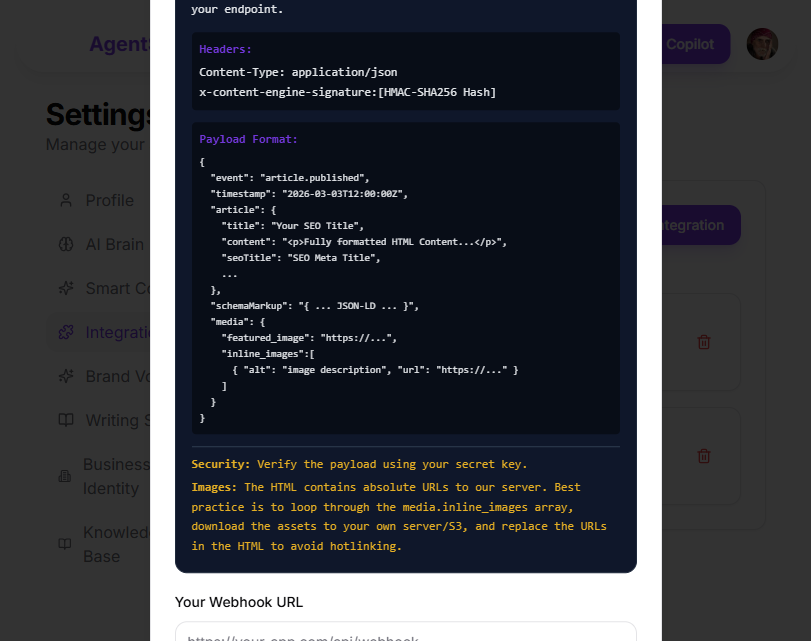Image resolution: width=811 pixels, height=641 pixels.
Task: Delete the second integration via trash icon
Action: 704,456
